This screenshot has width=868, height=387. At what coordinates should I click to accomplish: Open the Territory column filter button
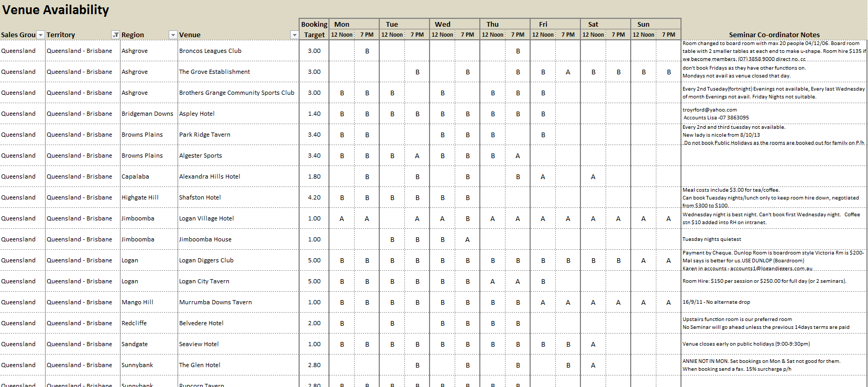116,35
